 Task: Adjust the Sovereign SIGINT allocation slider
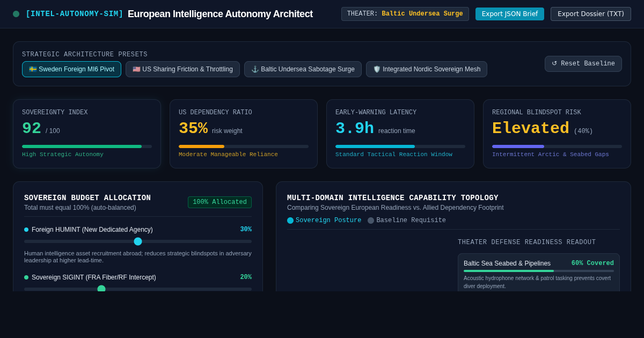pos(138,289)
